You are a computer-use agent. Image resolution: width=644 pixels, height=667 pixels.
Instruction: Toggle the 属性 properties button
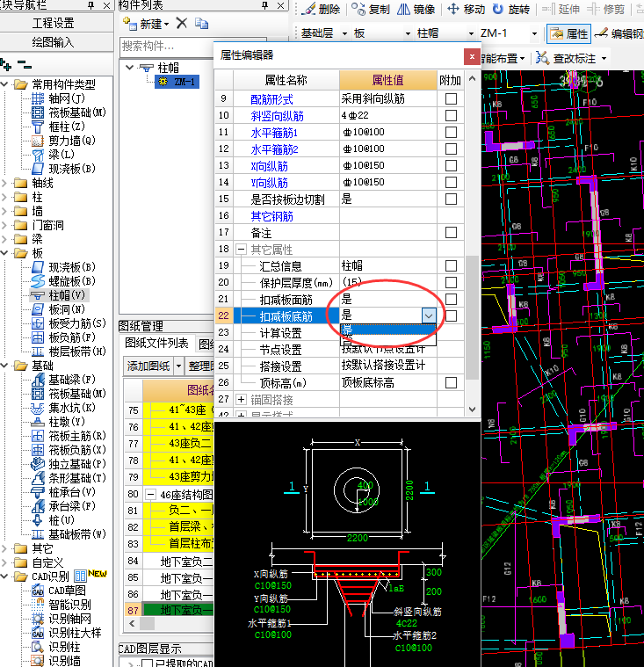click(568, 33)
